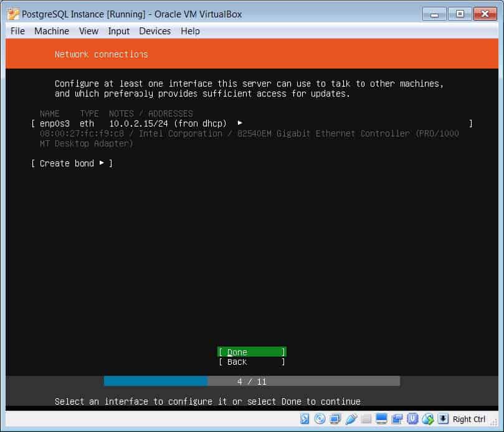This screenshot has height=432, width=504.
Task: Click the Network connections header title
Action: point(102,54)
